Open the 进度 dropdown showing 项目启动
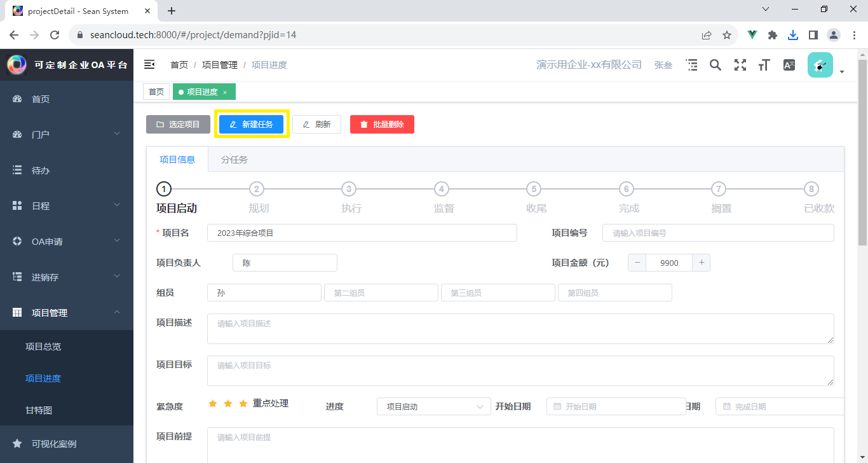The image size is (868, 463). [x=434, y=406]
